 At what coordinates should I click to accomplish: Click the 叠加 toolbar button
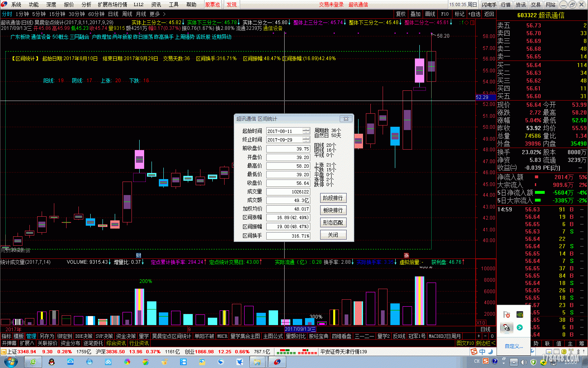tap(416, 14)
